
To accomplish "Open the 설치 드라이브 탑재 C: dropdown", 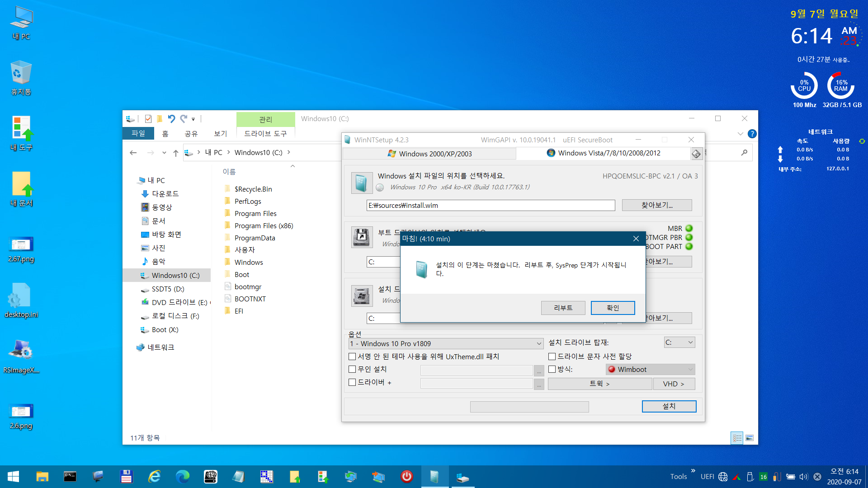I will coord(679,343).
